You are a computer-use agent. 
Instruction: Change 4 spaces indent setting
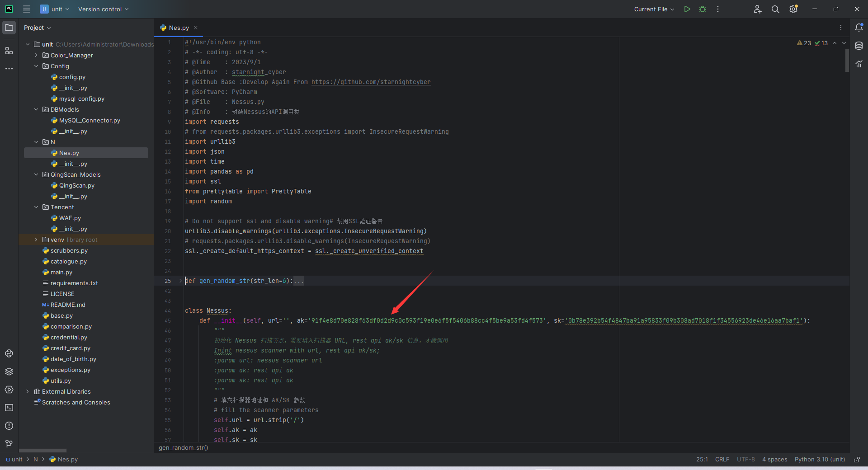click(774, 460)
